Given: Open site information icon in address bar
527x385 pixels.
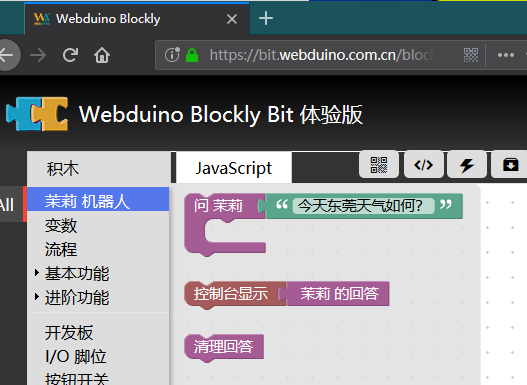Looking at the screenshot, I should tap(172, 55).
